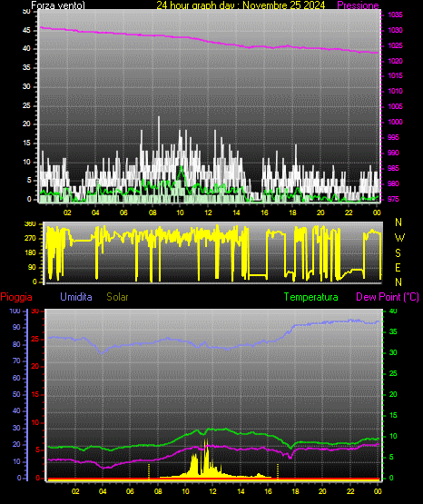
Task: Click the red 15 rain axis value
Action: click(35, 394)
